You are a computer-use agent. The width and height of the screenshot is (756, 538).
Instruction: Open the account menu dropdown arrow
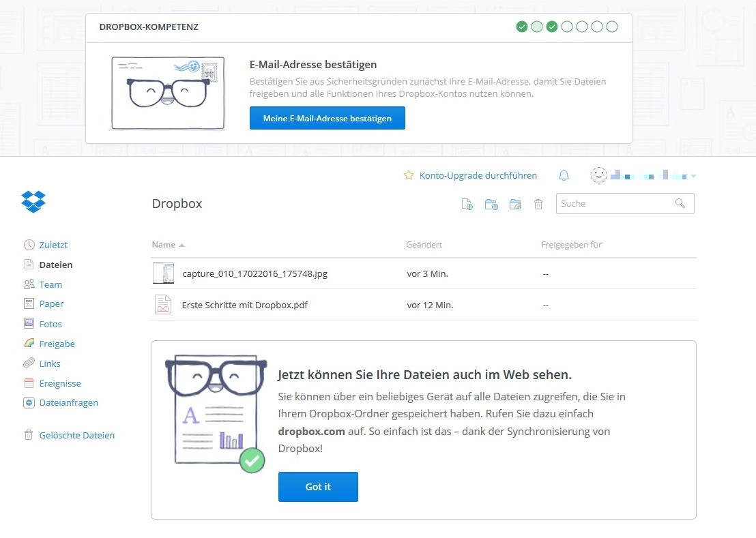693,177
